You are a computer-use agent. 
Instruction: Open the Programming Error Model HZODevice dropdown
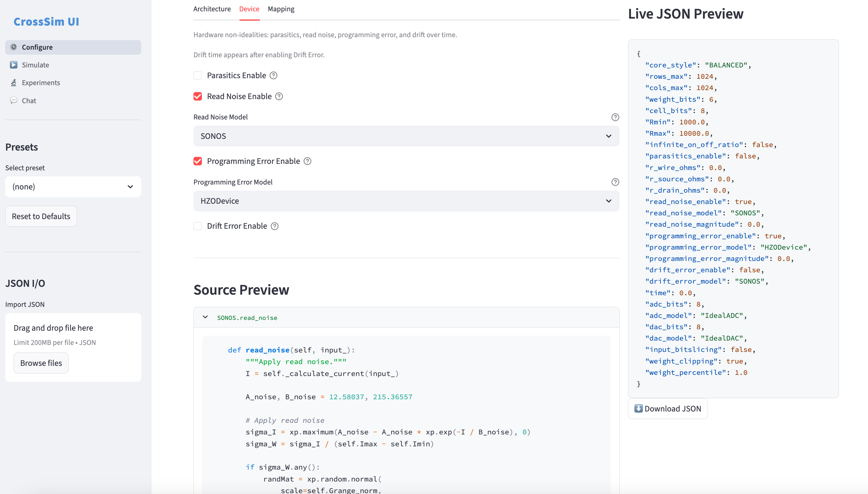point(406,201)
